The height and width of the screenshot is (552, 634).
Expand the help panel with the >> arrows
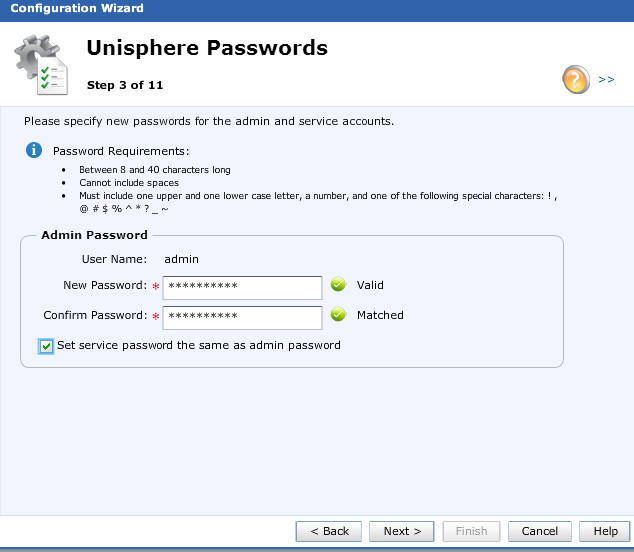point(606,79)
